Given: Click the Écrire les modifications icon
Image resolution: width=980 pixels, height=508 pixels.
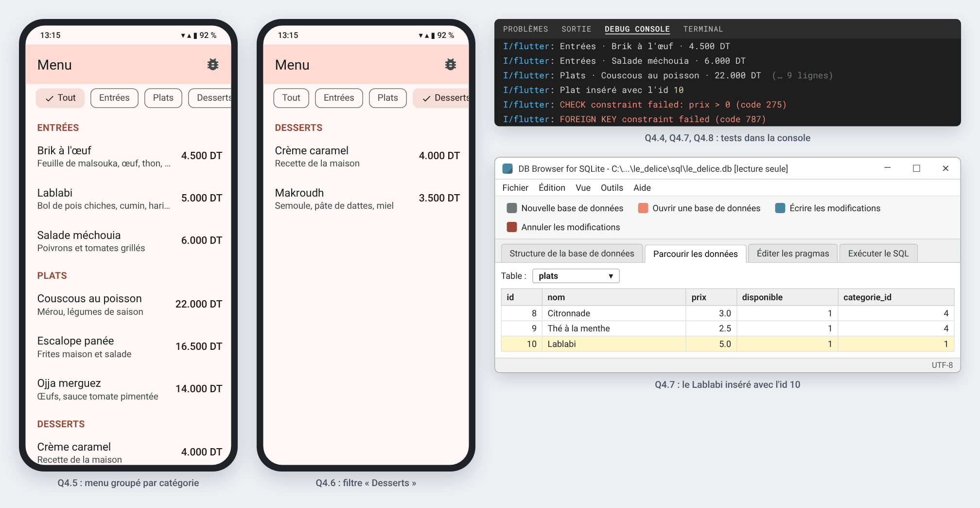Looking at the screenshot, I should [780, 208].
